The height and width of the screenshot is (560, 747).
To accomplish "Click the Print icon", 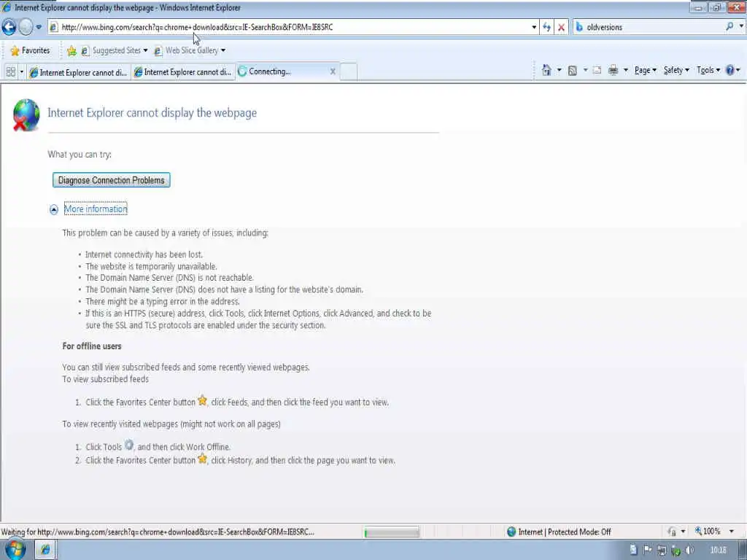I will (613, 71).
